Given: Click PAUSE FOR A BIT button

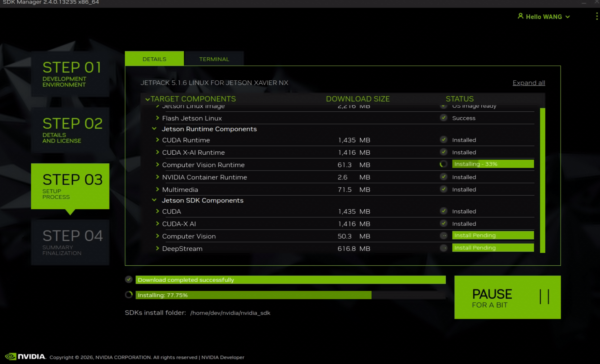Looking at the screenshot, I should coord(507,297).
